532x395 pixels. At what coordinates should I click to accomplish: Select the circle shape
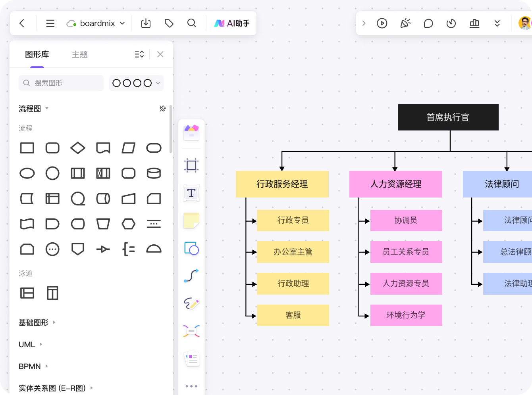52,173
